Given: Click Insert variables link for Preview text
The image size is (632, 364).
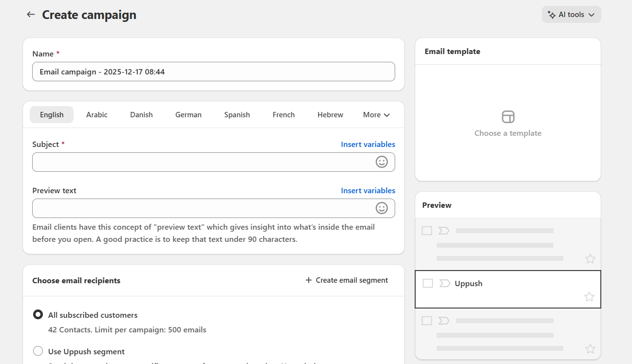Looking at the screenshot, I should (368, 191).
